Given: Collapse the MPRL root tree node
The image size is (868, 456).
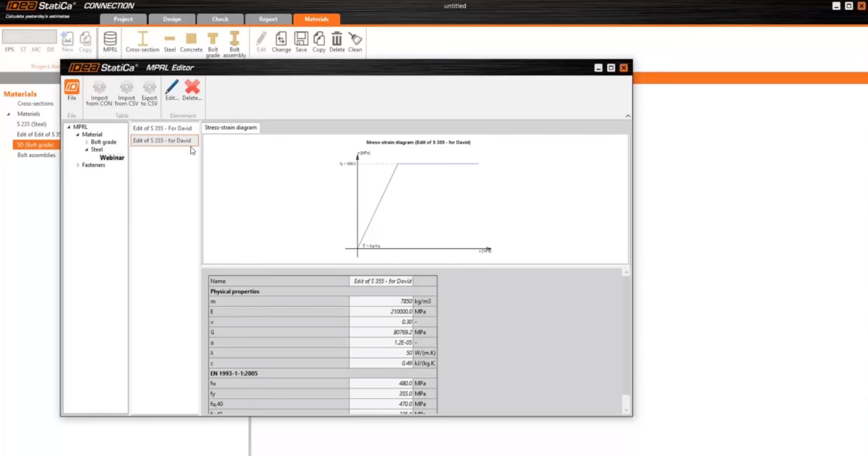Looking at the screenshot, I should [x=69, y=127].
